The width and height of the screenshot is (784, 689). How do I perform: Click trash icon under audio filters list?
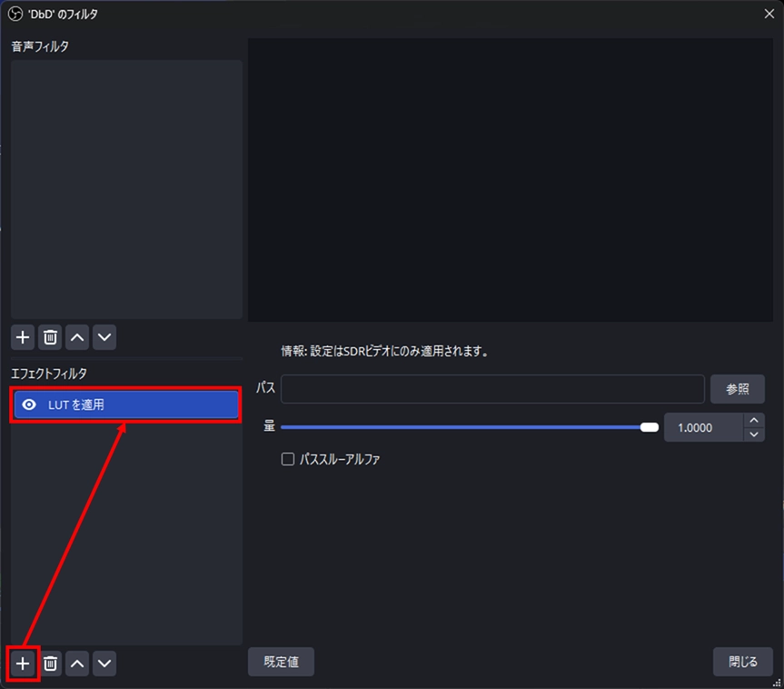[x=51, y=337]
